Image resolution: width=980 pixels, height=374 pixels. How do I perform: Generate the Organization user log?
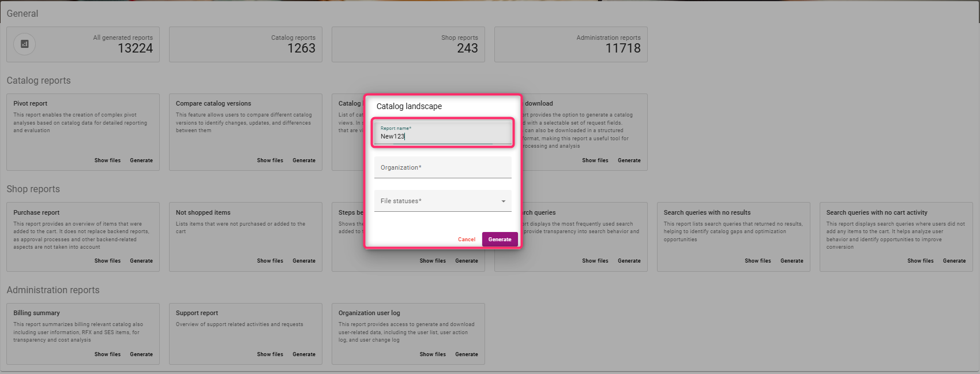466,354
